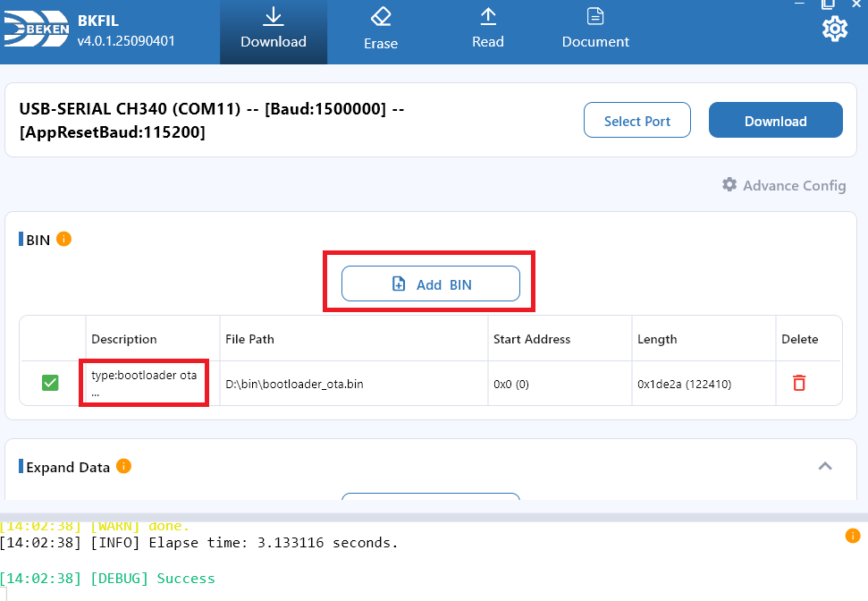868x601 pixels.
Task: Click the info icon beside Expand Data
Action: tap(123, 466)
